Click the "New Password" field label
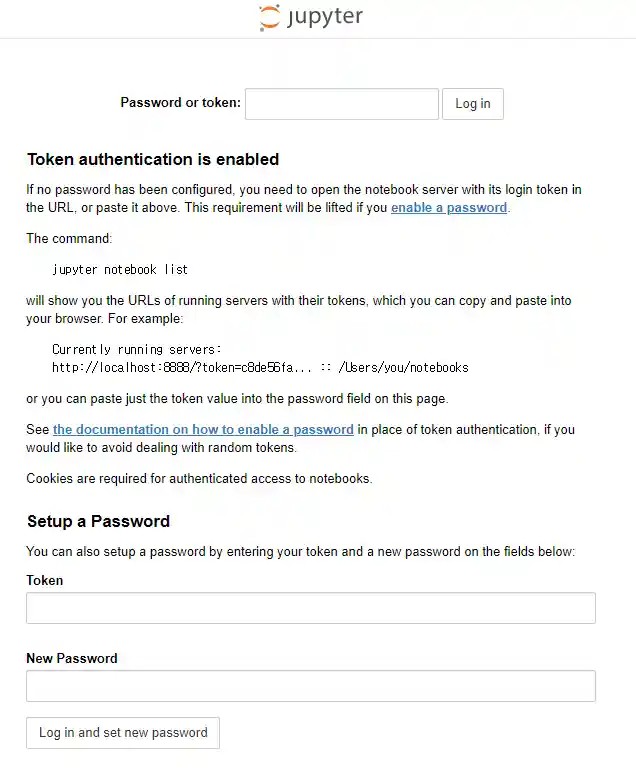 tap(72, 658)
